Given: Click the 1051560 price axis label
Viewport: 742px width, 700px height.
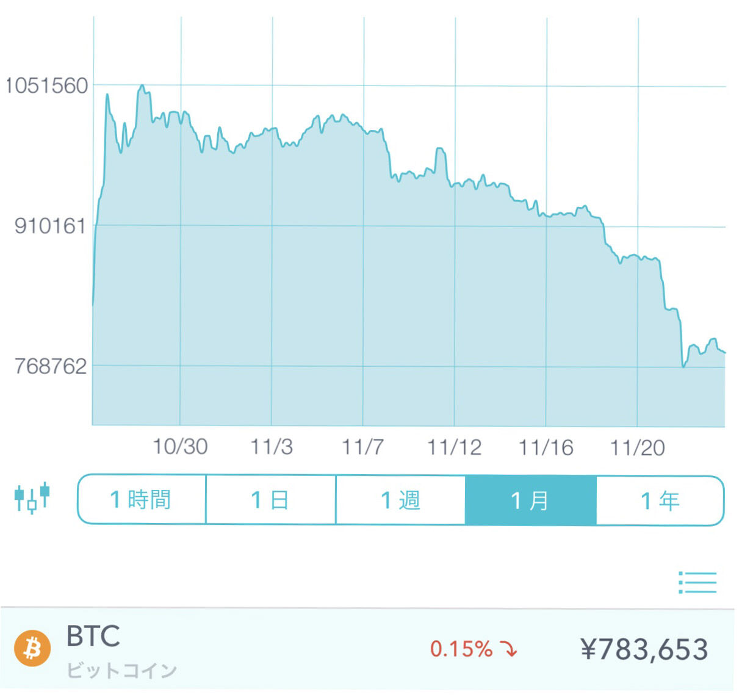Looking at the screenshot, I should click(47, 85).
